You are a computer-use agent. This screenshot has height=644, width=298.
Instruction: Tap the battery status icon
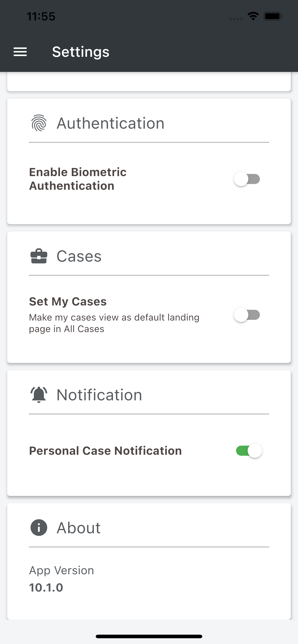point(273,16)
